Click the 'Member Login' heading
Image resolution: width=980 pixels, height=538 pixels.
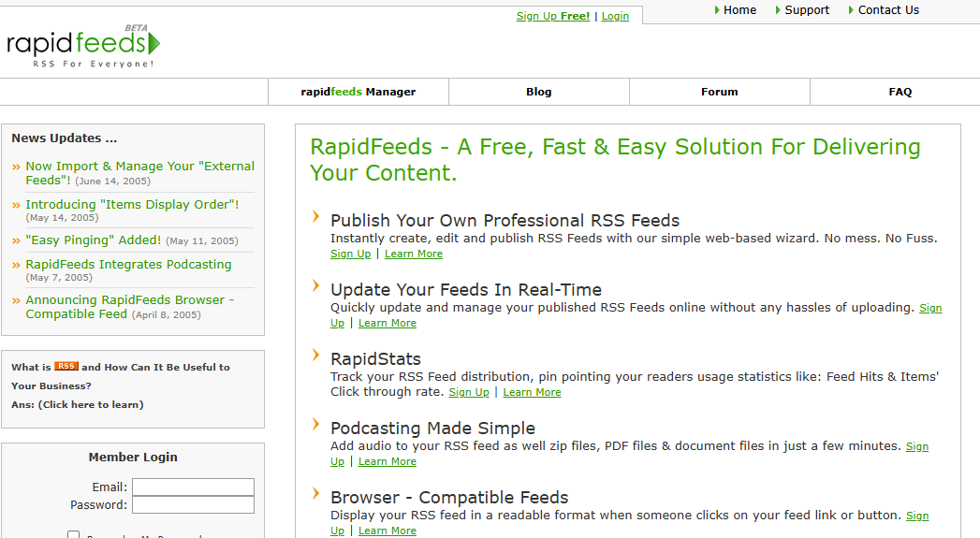click(x=133, y=458)
